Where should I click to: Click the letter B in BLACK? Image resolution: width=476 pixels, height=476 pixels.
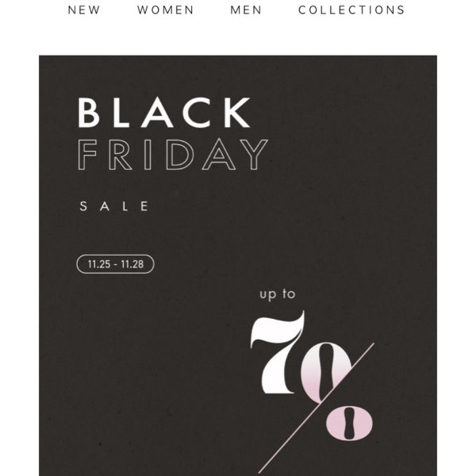[x=89, y=113]
